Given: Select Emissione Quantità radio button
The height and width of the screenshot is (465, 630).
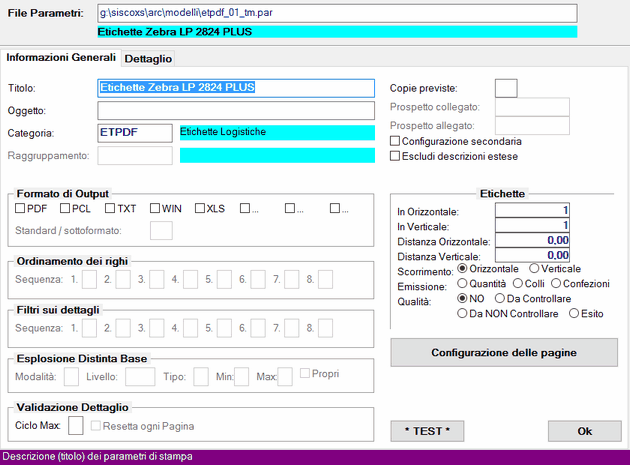Looking at the screenshot, I should point(462,283).
